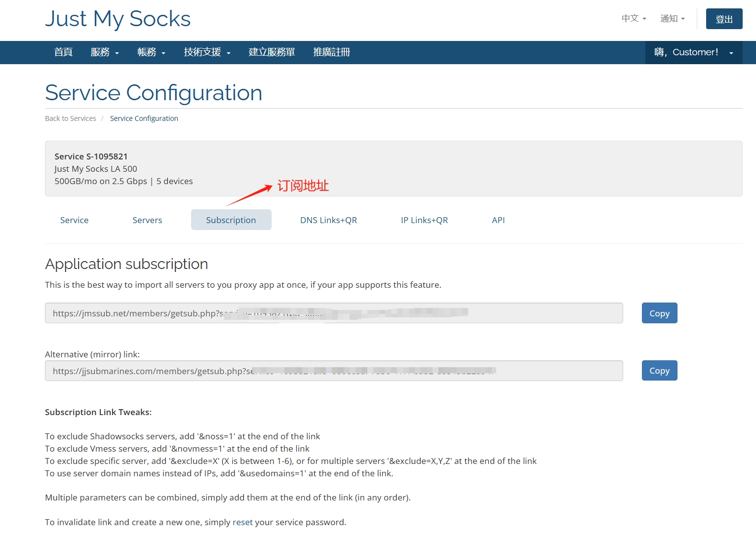Follow the Back to Services breadcrumb link
The image size is (756, 537).
pyautogui.click(x=70, y=118)
